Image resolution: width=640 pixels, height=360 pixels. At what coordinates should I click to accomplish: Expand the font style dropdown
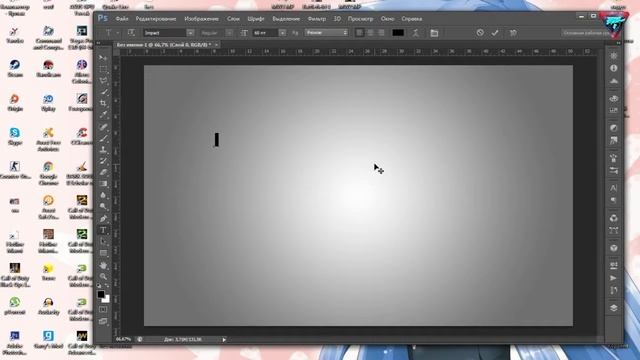pos(229,33)
